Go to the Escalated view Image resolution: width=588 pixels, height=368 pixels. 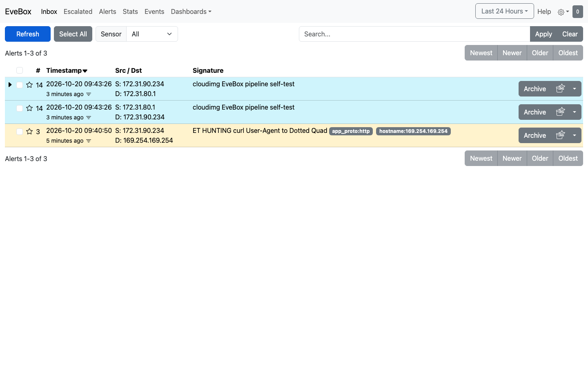click(x=78, y=11)
